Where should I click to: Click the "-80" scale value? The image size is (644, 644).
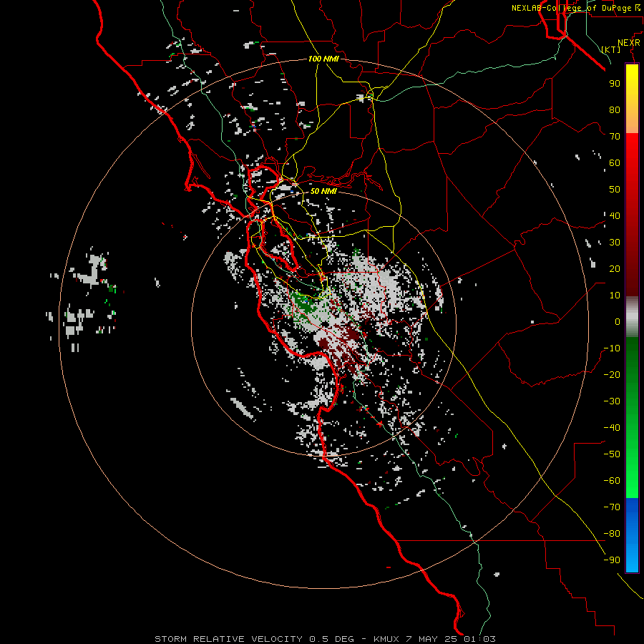pos(612,534)
